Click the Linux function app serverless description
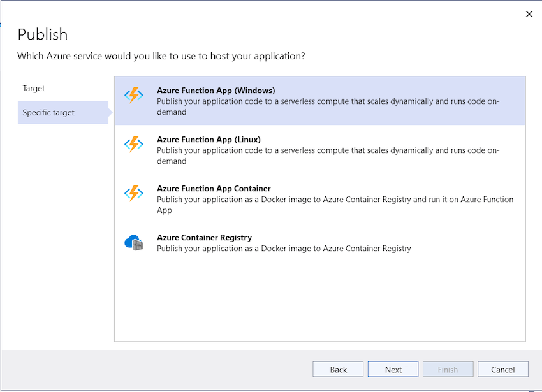This screenshot has height=392, width=542. pyautogui.click(x=328, y=156)
